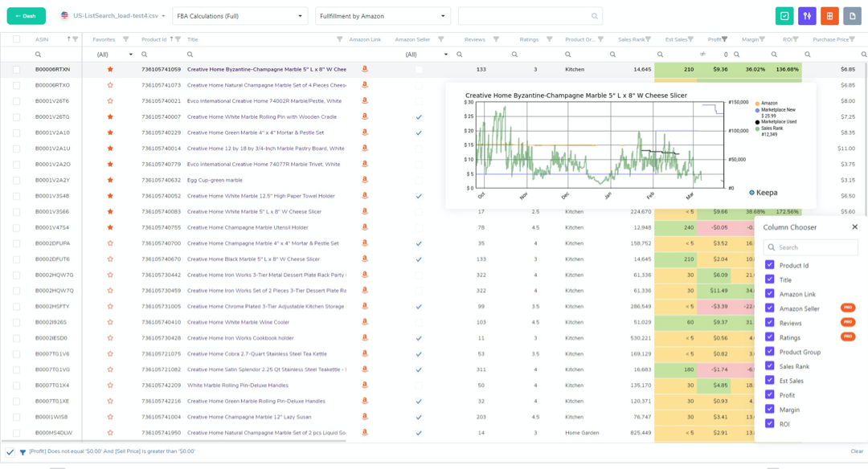Click the Title column filter funnel icon
Image resolution: width=868 pixels, height=469 pixels.
pos(339,39)
